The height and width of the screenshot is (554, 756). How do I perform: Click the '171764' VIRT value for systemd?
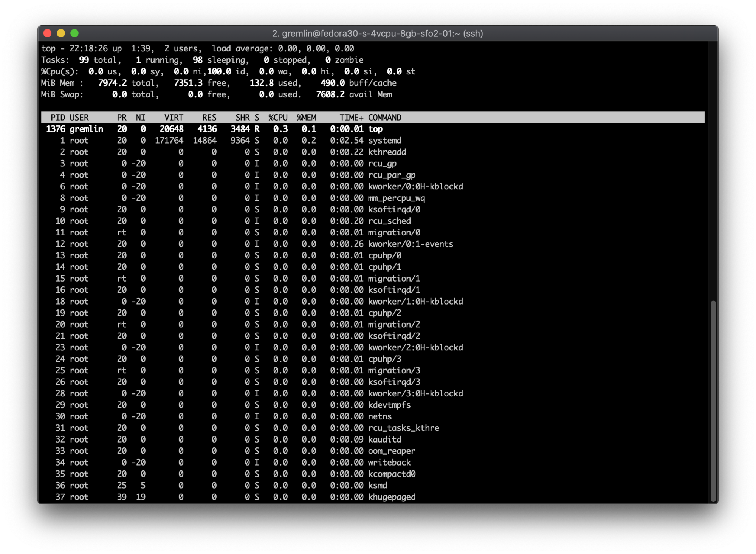click(x=169, y=141)
